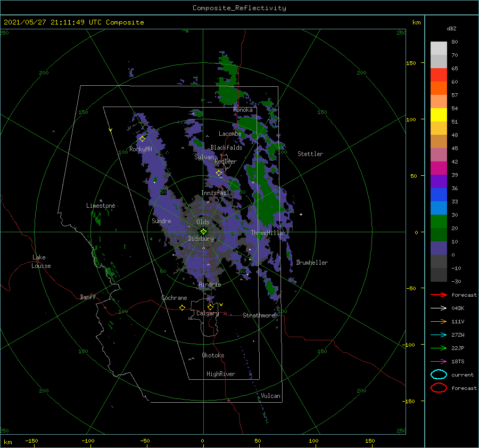The width and height of the screenshot is (479, 448).
Task: Click the white 04DK arrow icon
Action: tap(439, 308)
